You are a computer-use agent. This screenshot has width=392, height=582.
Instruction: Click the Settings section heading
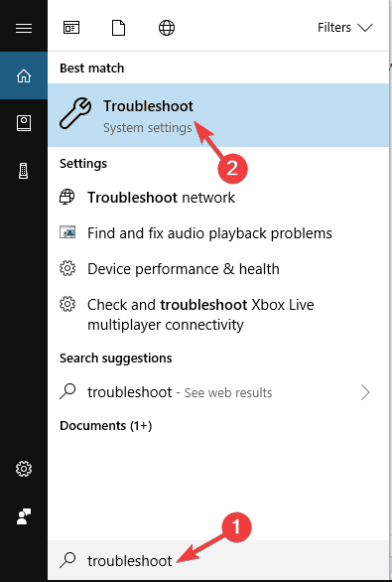(x=83, y=163)
